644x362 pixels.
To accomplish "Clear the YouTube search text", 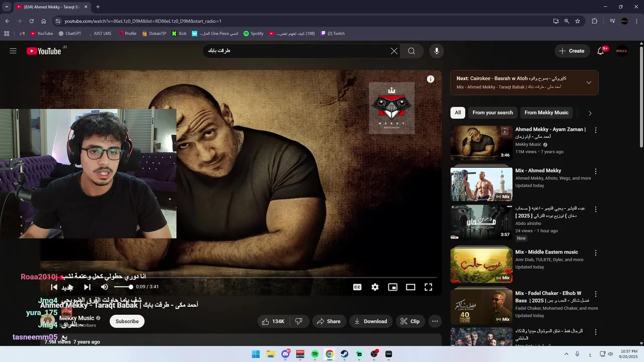I will click(x=394, y=51).
